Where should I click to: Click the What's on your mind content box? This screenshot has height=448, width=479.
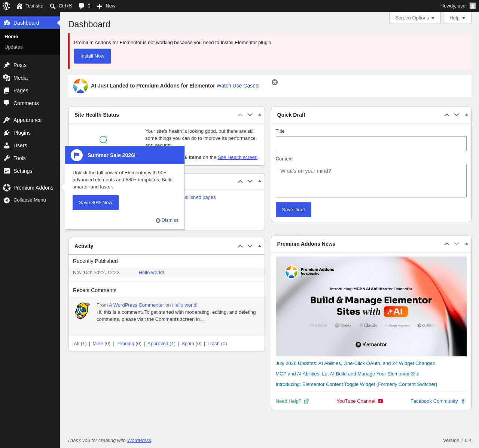[371, 181]
